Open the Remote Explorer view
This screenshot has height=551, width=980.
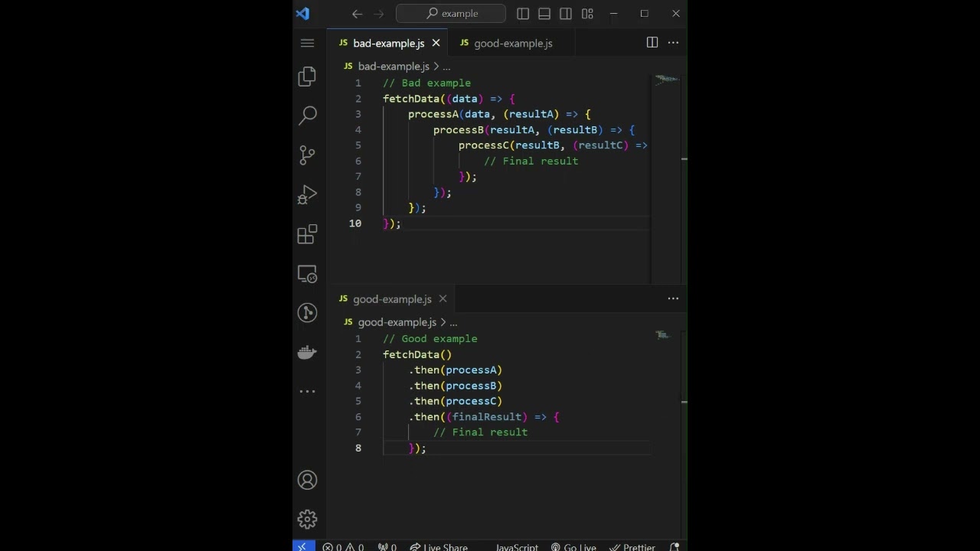click(307, 274)
